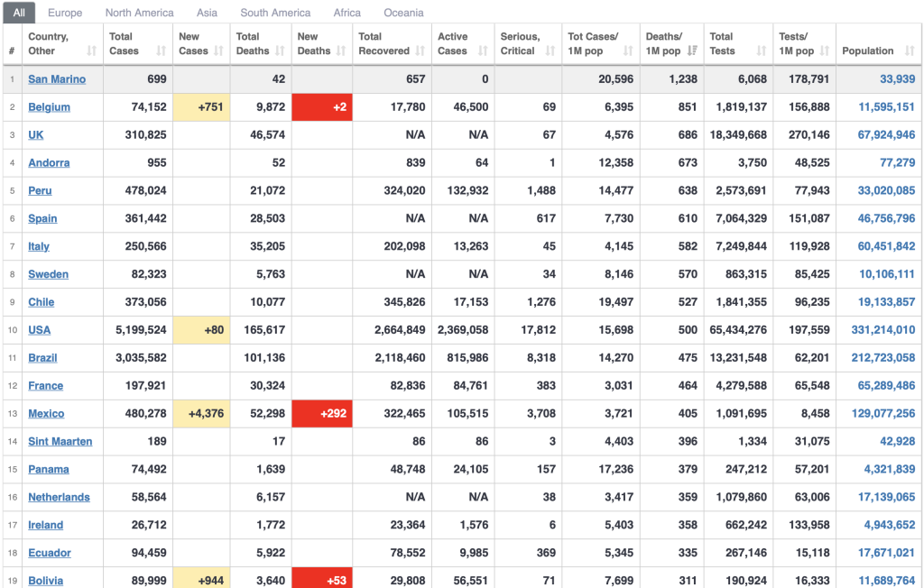Follow the Mexico country link
The image size is (924, 588).
tap(46, 414)
